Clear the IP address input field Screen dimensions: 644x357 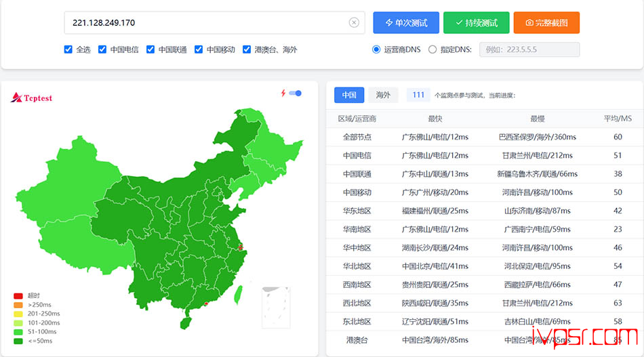tap(354, 22)
